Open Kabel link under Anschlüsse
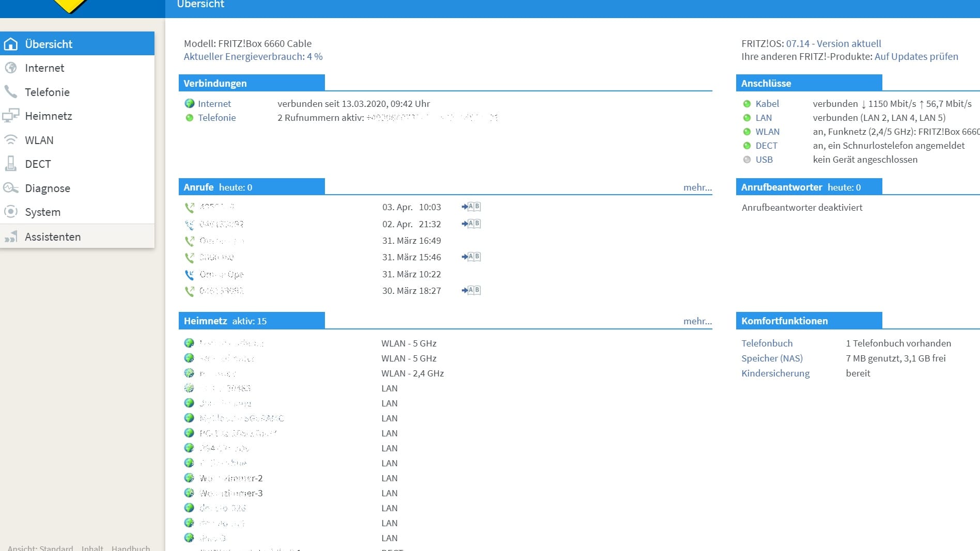 [767, 104]
